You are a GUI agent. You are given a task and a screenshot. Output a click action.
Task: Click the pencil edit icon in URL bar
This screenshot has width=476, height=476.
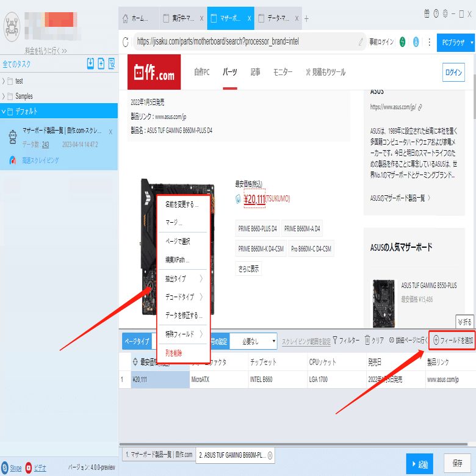coord(361,42)
